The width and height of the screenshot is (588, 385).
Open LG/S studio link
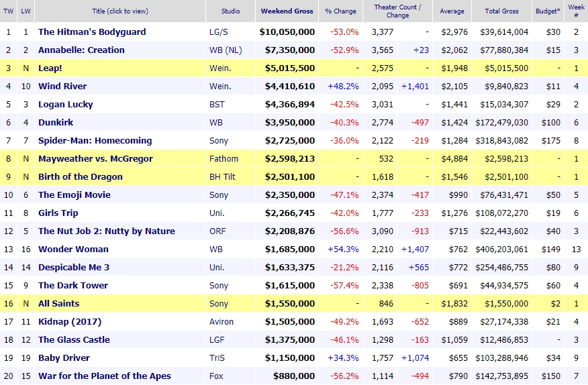pyautogui.click(x=218, y=32)
